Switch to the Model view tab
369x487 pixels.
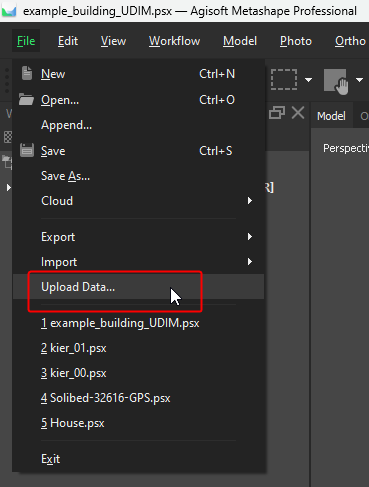[331, 116]
